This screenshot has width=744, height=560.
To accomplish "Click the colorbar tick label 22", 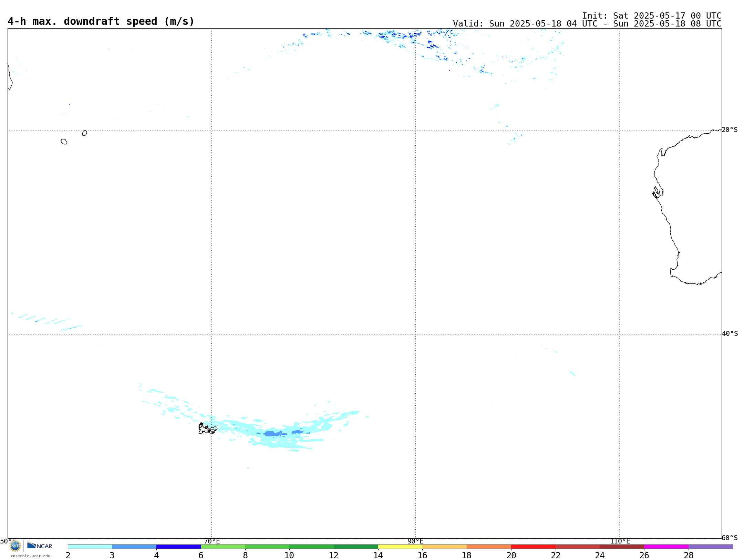I will 556,556.
